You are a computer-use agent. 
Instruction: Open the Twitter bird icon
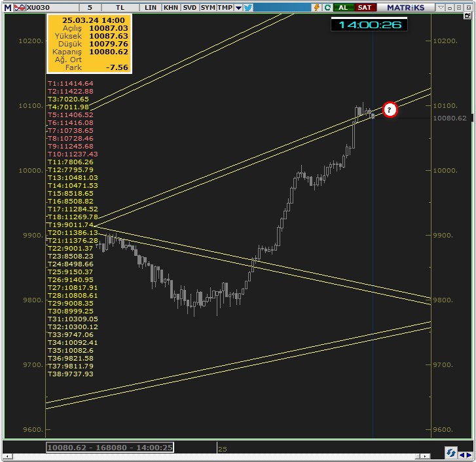coord(248,8)
